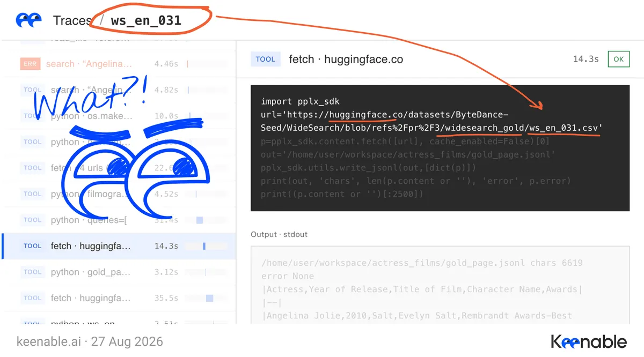Viewport: 644px width, 357px height.
Task: Click the green OK status badge
Action: [x=618, y=59]
